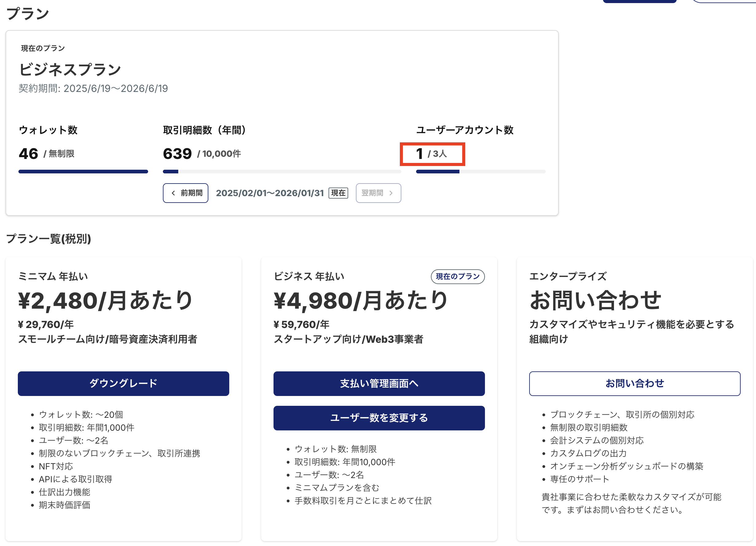Select the ミニマム 年払い plan title
This screenshot has width=756, height=546.
[53, 276]
